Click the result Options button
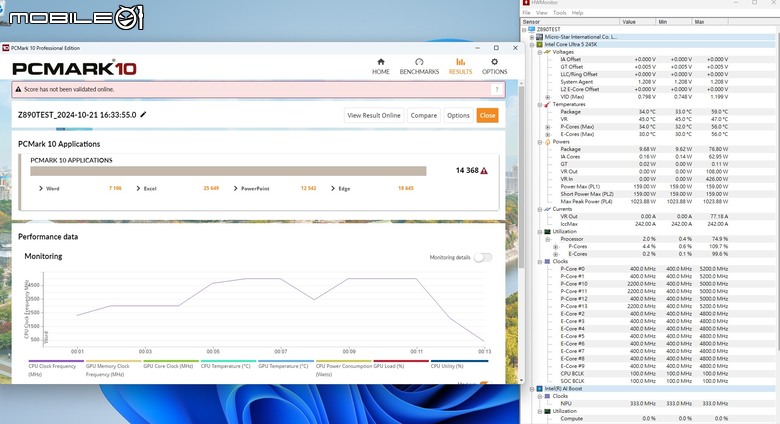Viewport: 780px width, 424px height. tap(458, 115)
